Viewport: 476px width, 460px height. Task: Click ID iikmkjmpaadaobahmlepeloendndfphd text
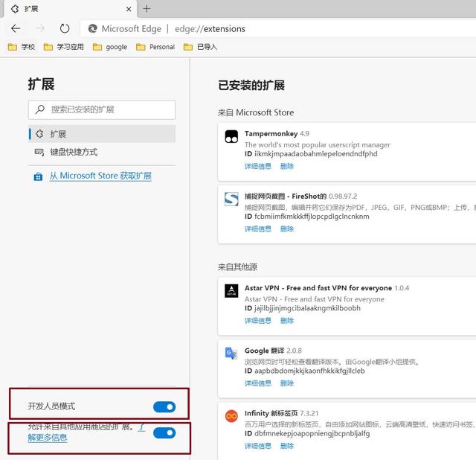click(311, 154)
